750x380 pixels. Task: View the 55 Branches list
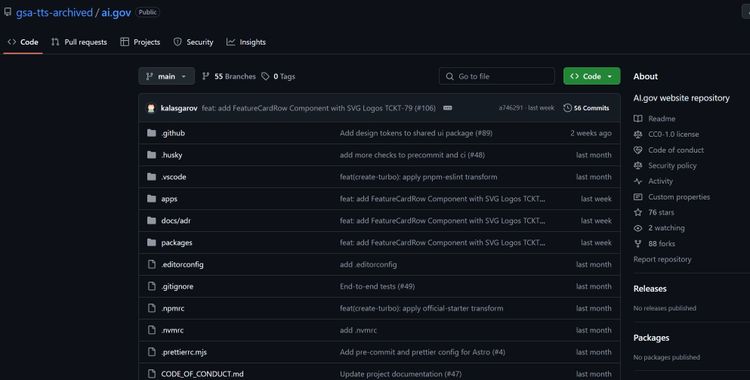[229, 76]
